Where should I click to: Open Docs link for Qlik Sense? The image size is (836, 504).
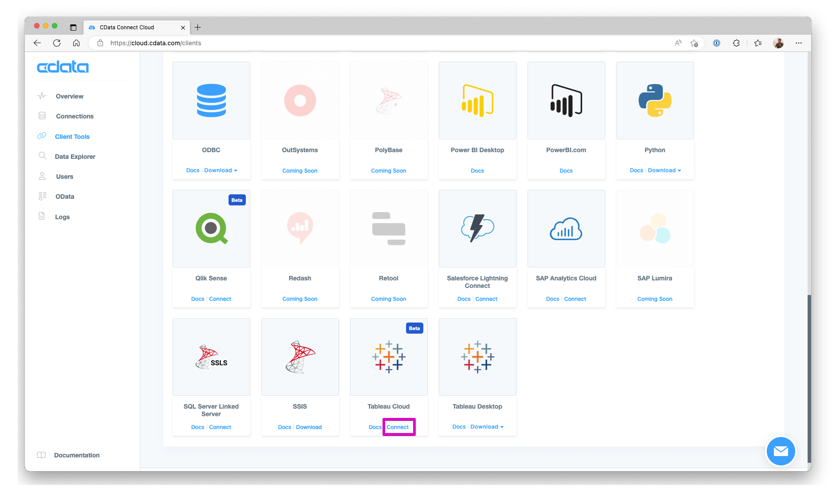point(197,299)
